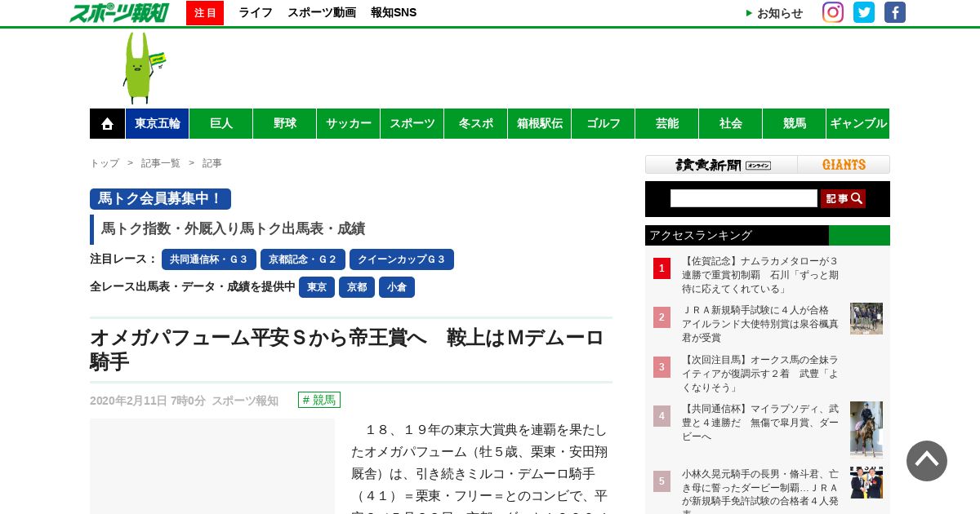Open the 讀賣新聞 オンライン banner link
This screenshot has width=980, height=514.
click(722, 165)
